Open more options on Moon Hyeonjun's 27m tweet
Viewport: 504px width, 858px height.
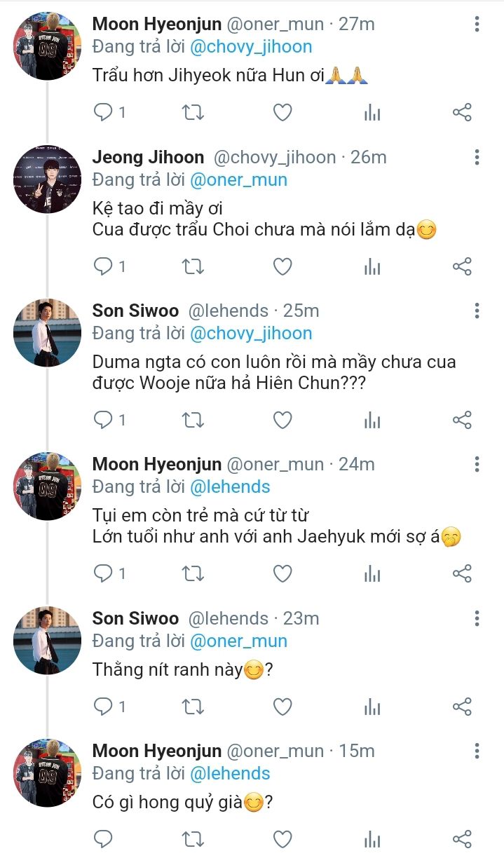(477, 25)
